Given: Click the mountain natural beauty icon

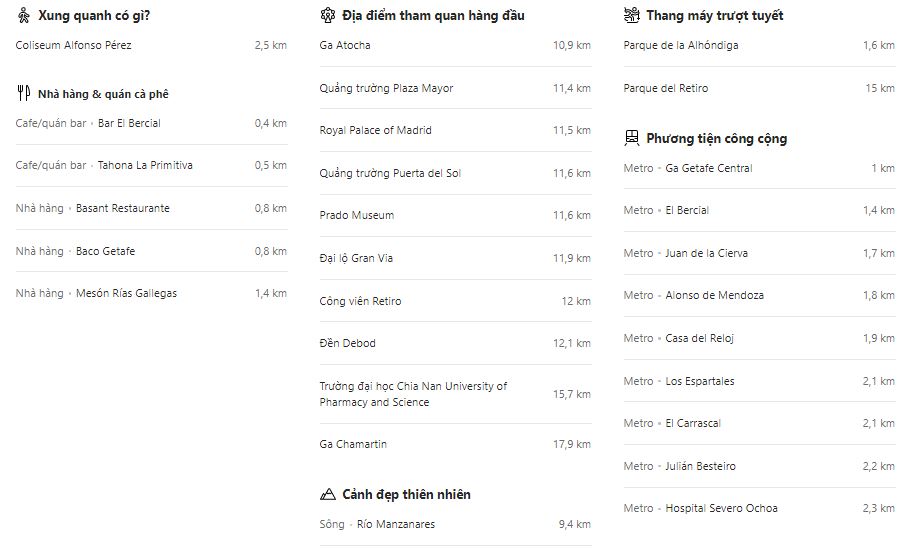Looking at the screenshot, I should 327,494.
